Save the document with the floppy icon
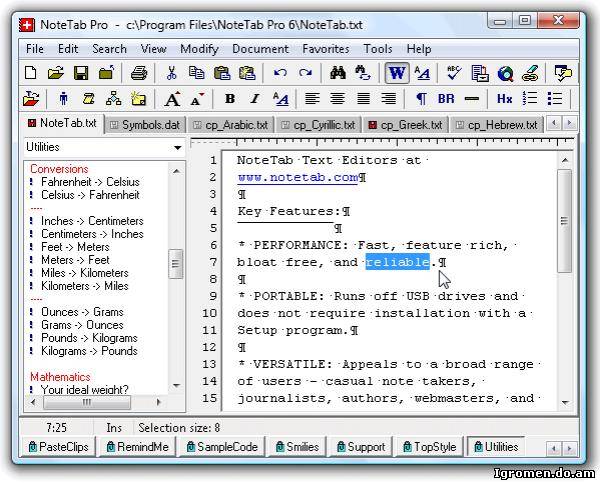Image resolution: width=600 pixels, height=483 pixels. click(x=81, y=72)
